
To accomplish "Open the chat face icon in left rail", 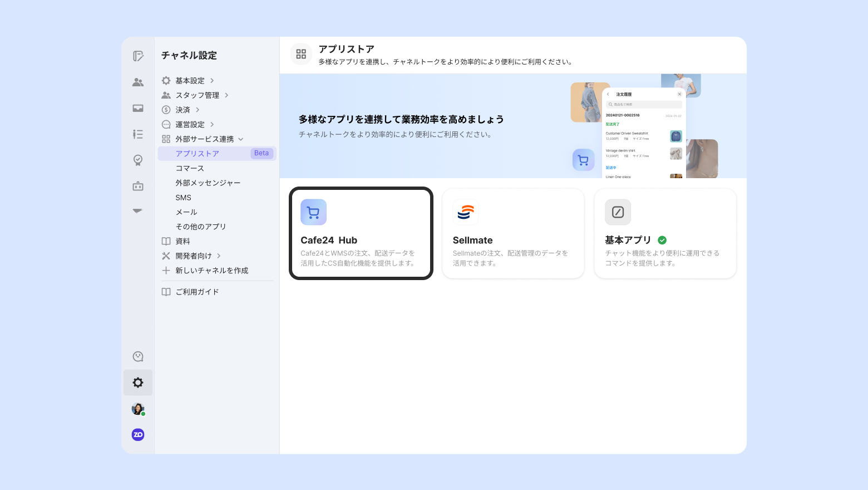I will pyautogui.click(x=138, y=356).
